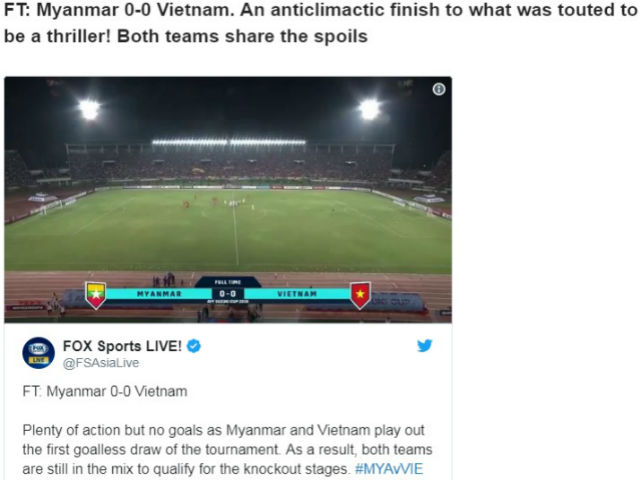Click the Vietnam flag shield in scoreboard
This screenshot has height=480, width=640.
360,295
